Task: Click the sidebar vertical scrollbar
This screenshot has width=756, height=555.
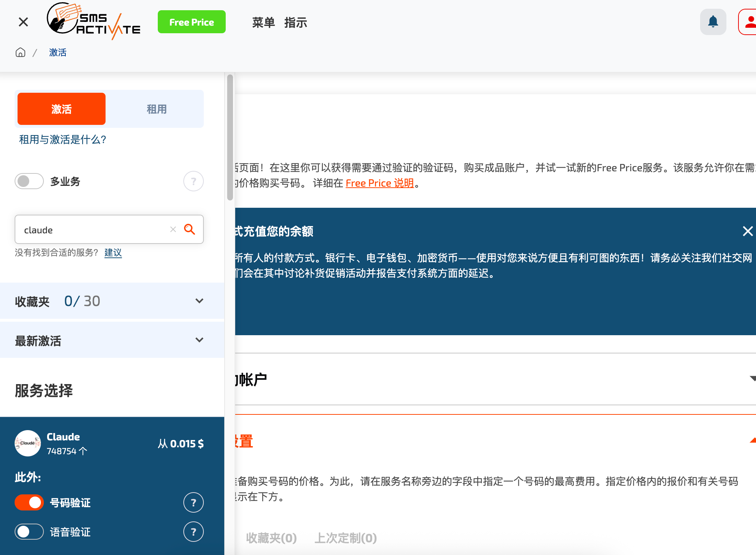Action: pos(230,137)
